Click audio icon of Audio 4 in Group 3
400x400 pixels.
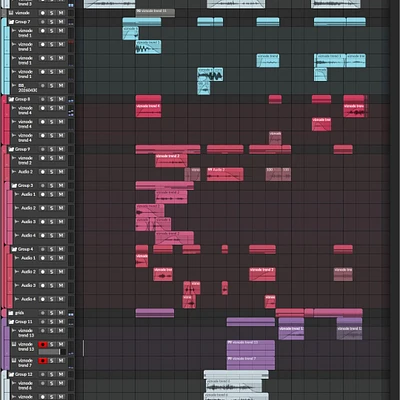(x=17, y=235)
